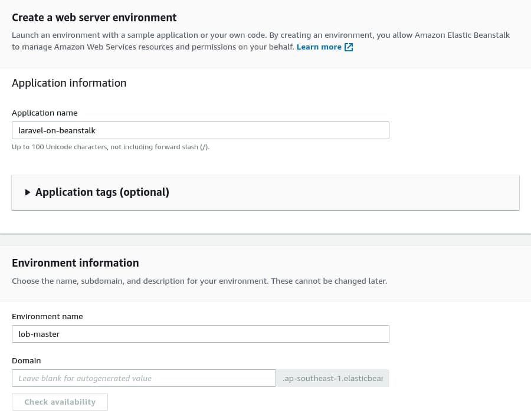
Task: Click the ap-southeast-1 domain suffix area
Action: (x=332, y=378)
